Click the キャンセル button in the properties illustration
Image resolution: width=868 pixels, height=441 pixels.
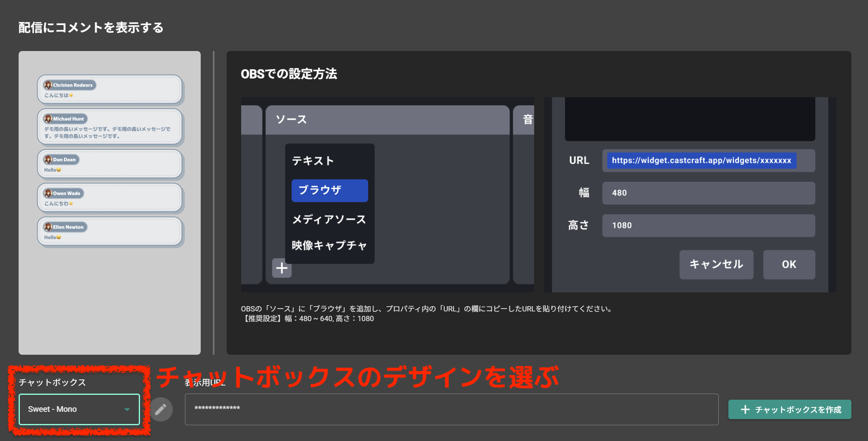[x=716, y=264]
